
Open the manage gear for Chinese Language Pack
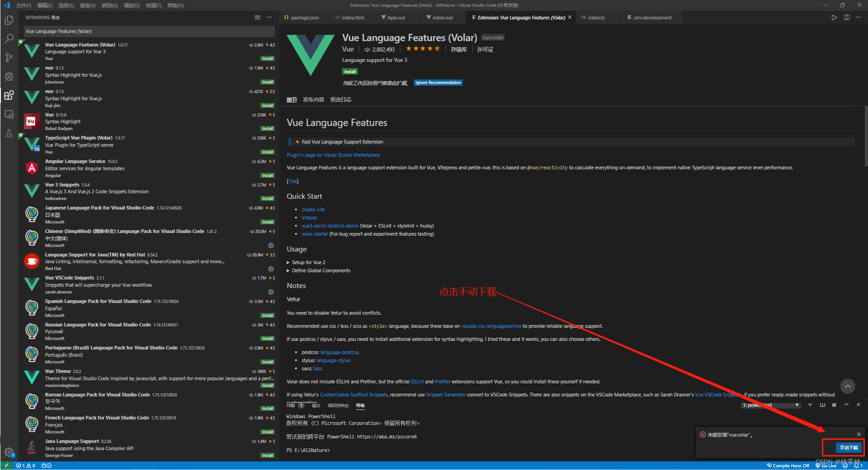[271, 246]
